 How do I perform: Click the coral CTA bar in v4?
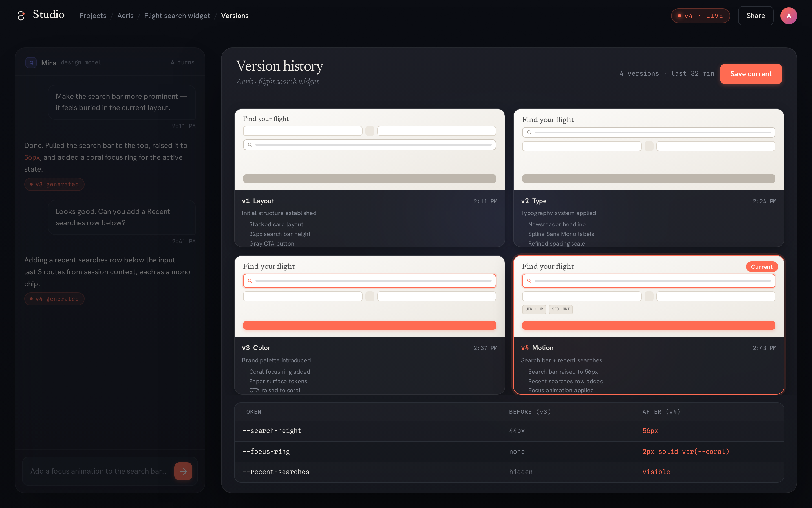648,325
